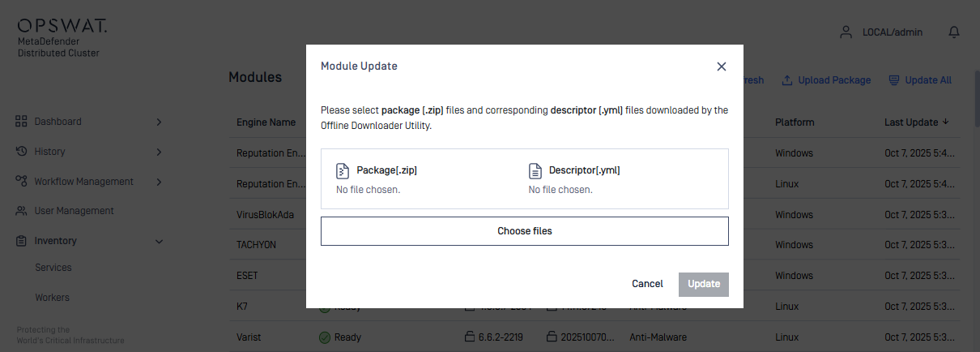Close the Module Update dialog
980x352 pixels.
pos(722,67)
